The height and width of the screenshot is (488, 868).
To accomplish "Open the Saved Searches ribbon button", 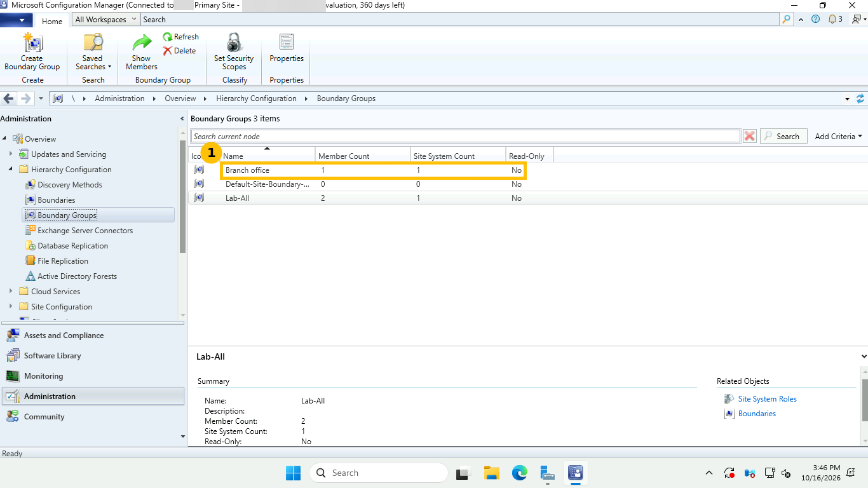I will click(x=93, y=52).
